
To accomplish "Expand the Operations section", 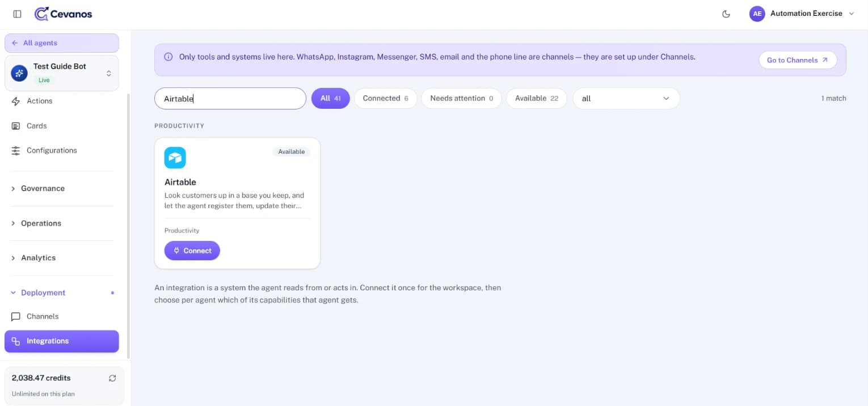I will (x=62, y=223).
